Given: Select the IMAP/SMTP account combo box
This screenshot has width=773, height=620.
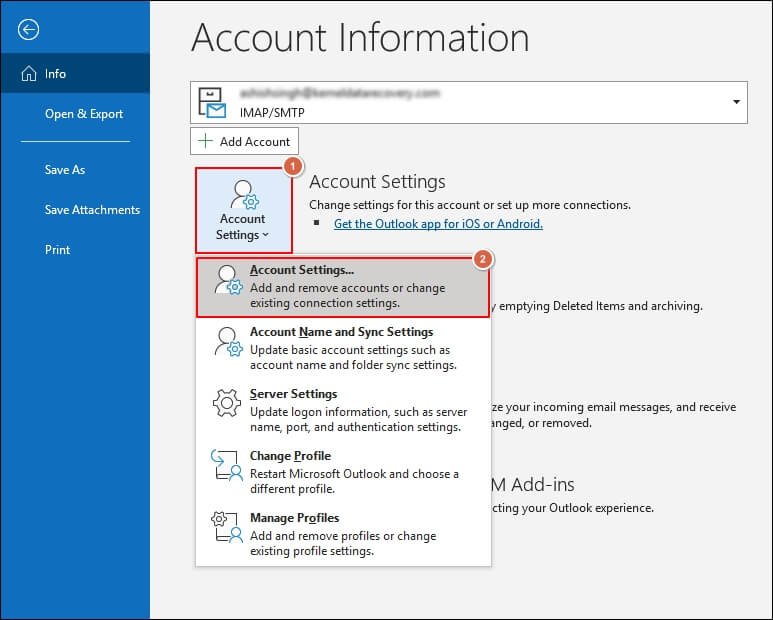Looking at the screenshot, I should point(469,103).
